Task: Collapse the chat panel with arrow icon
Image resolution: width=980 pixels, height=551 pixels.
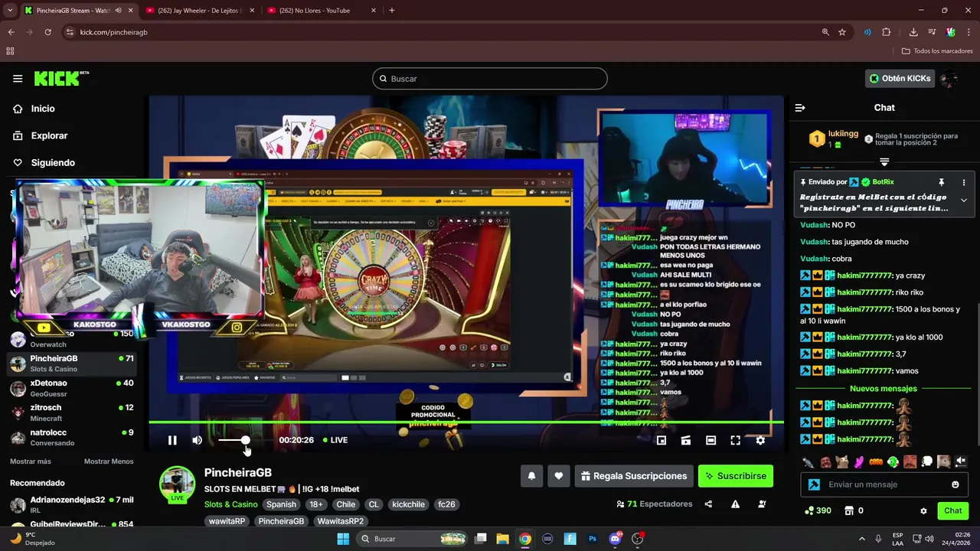Action: (800, 108)
